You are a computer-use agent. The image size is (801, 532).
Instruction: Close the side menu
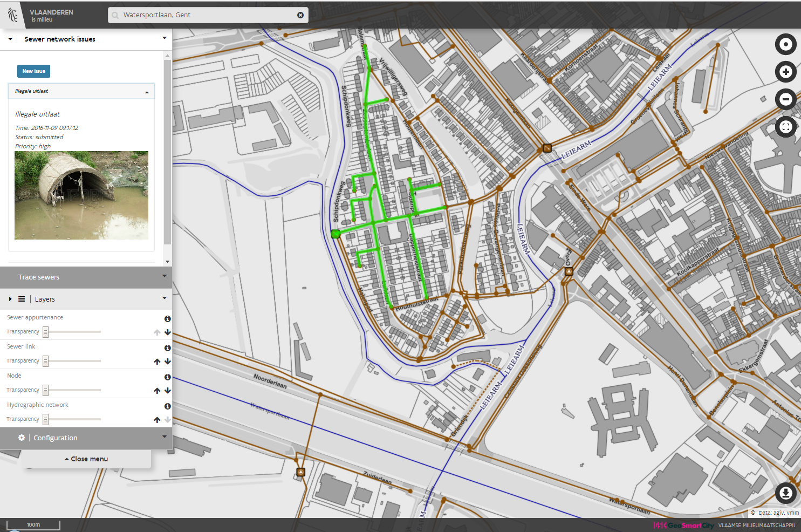[x=86, y=459]
